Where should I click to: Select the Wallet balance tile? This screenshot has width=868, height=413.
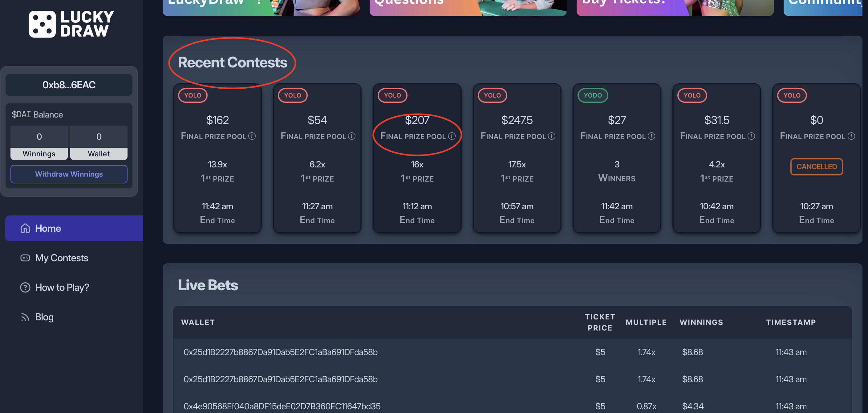[x=99, y=143]
